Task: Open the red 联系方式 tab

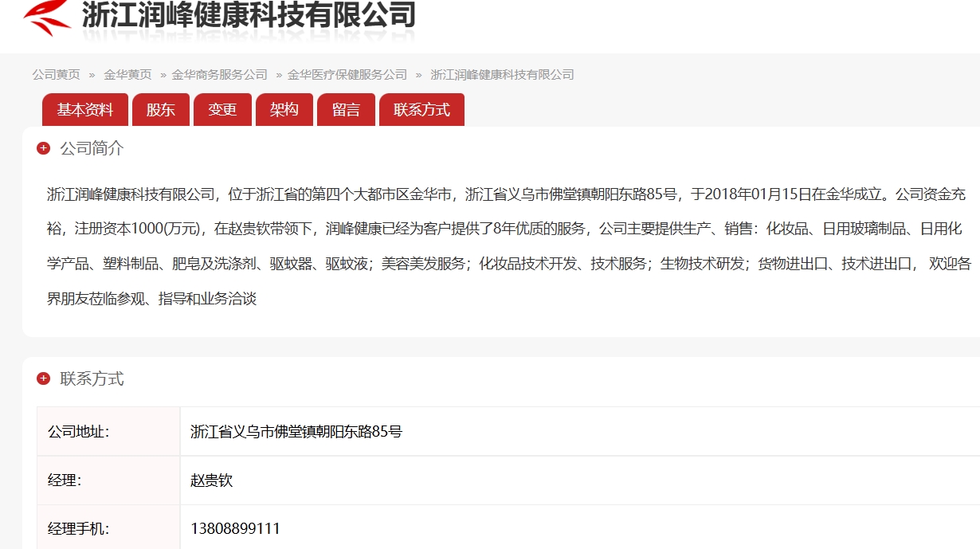Action: [x=421, y=110]
